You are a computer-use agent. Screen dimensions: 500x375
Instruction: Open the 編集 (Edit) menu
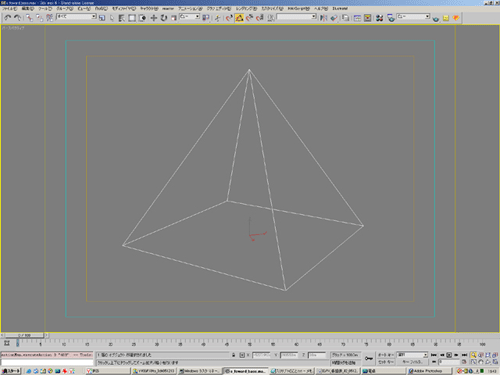[28, 8]
